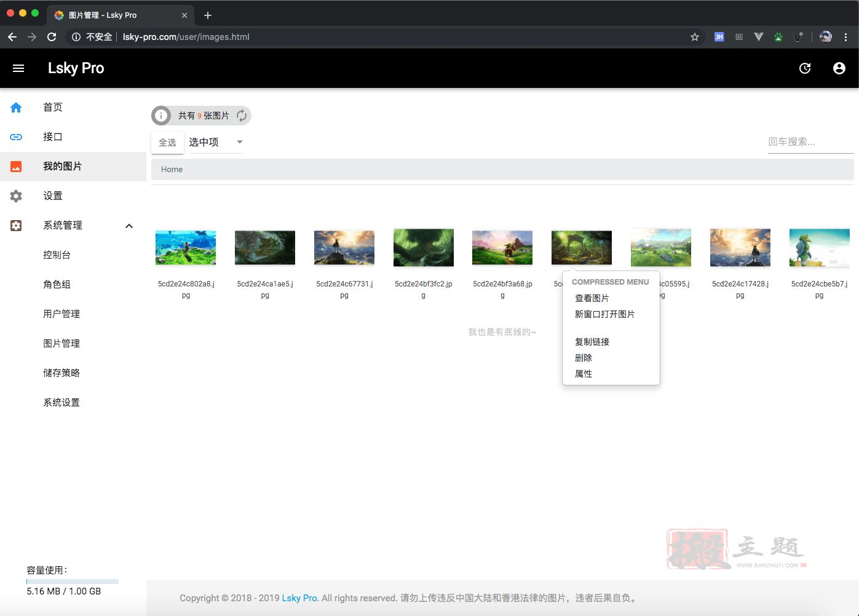Choose 新窗口打开图片 from the context menu

pos(604,314)
